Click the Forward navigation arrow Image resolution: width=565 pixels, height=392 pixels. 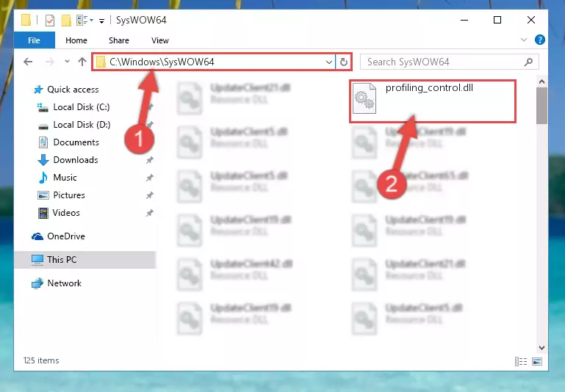[50, 62]
